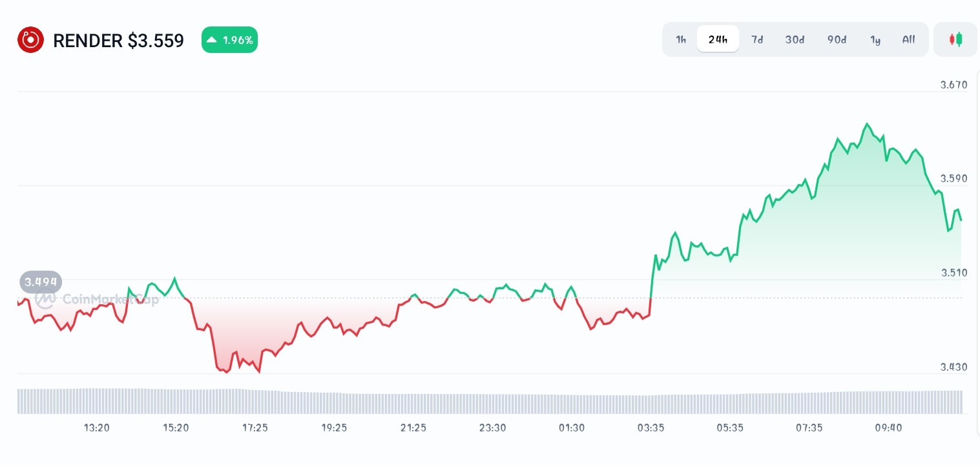Viewport: 980px width, 465px height.
Task: Switch to candlestick chart view
Action: (955, 39)
